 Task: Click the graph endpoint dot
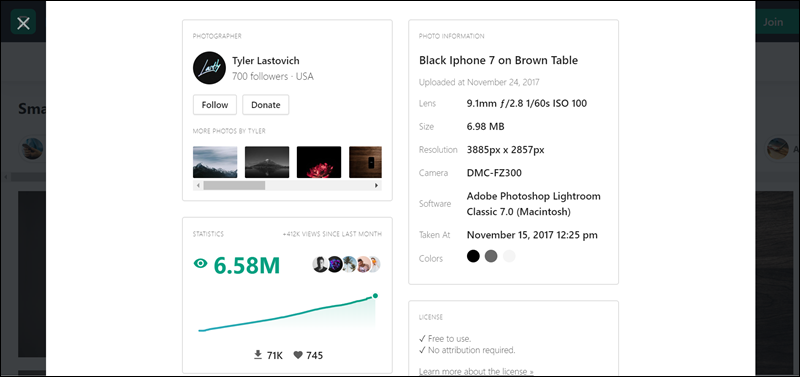tap(375, 295)
